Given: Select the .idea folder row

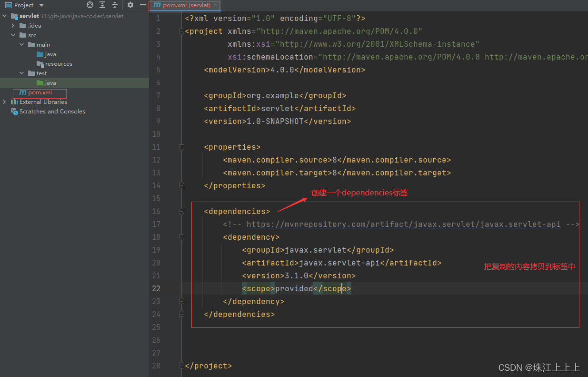Looking at the screenshot, I should coord(74,26).
